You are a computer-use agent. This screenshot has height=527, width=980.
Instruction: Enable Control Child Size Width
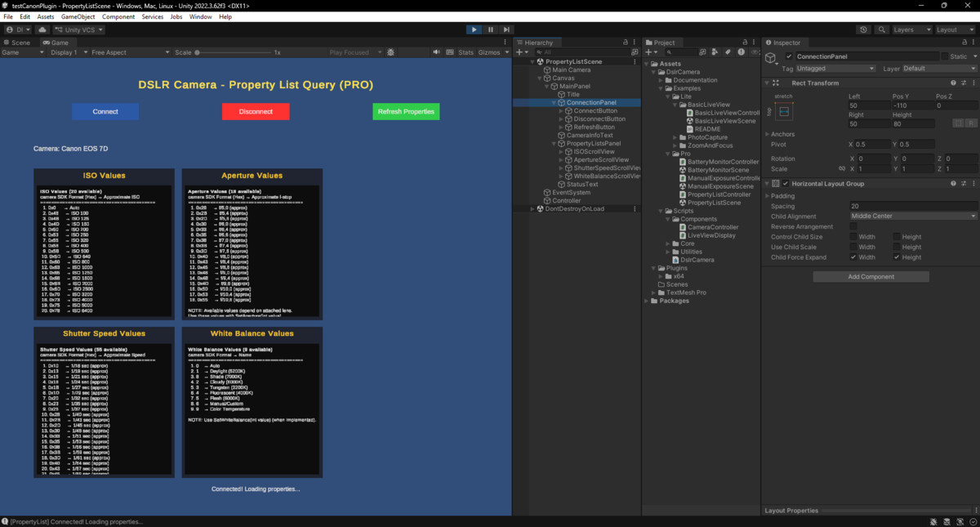(853, 237)
